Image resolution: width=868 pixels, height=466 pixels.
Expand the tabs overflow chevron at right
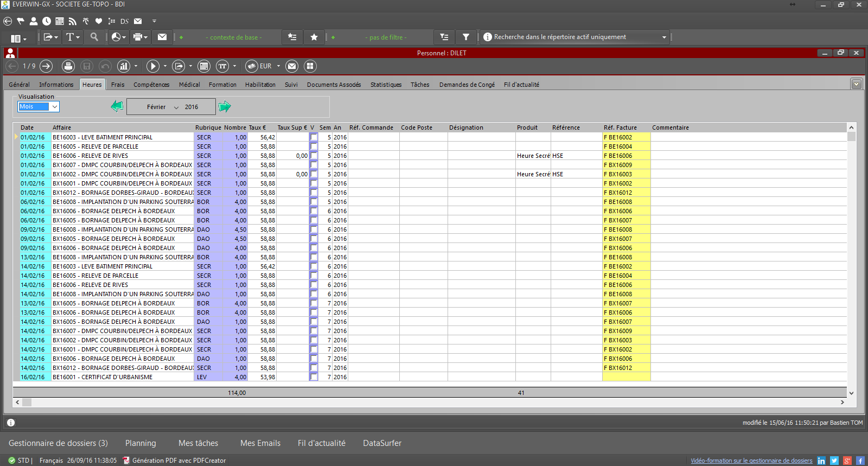(x=856, y=84)
